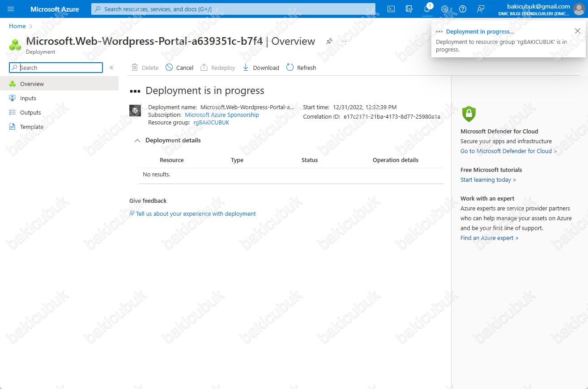Click the Resource column header
Image resolution: width=588 pixels, height=389 pixels.
coord(172,160)
